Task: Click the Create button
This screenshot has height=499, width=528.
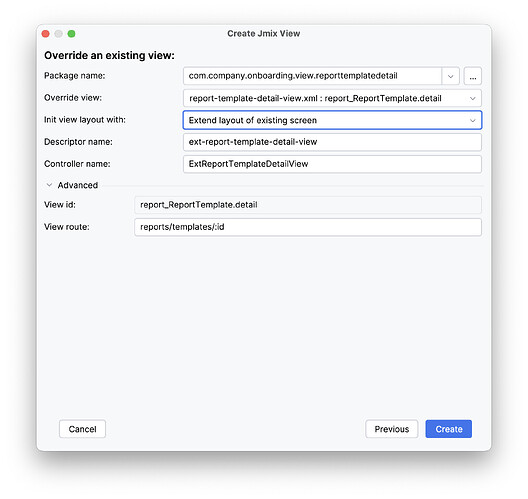Action: (x=449, y=429)
